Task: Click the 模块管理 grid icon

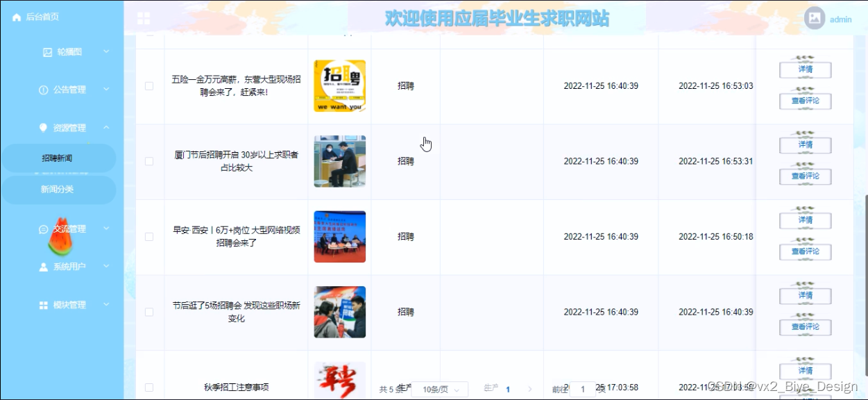Action: (x=43, y=305)
